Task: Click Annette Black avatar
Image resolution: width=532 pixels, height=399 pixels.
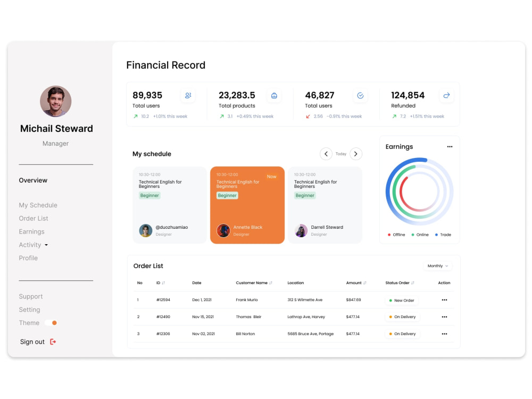Action: (223, 231)
